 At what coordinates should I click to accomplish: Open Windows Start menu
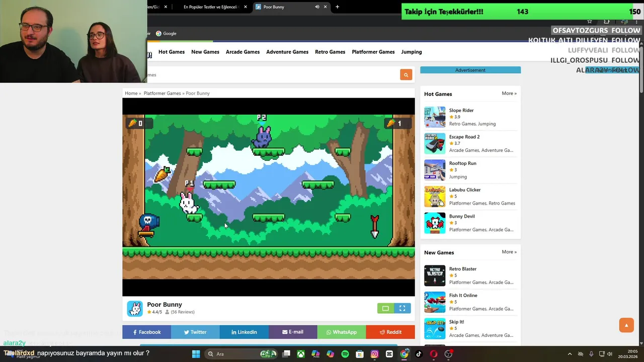click(x=196, y=354)
